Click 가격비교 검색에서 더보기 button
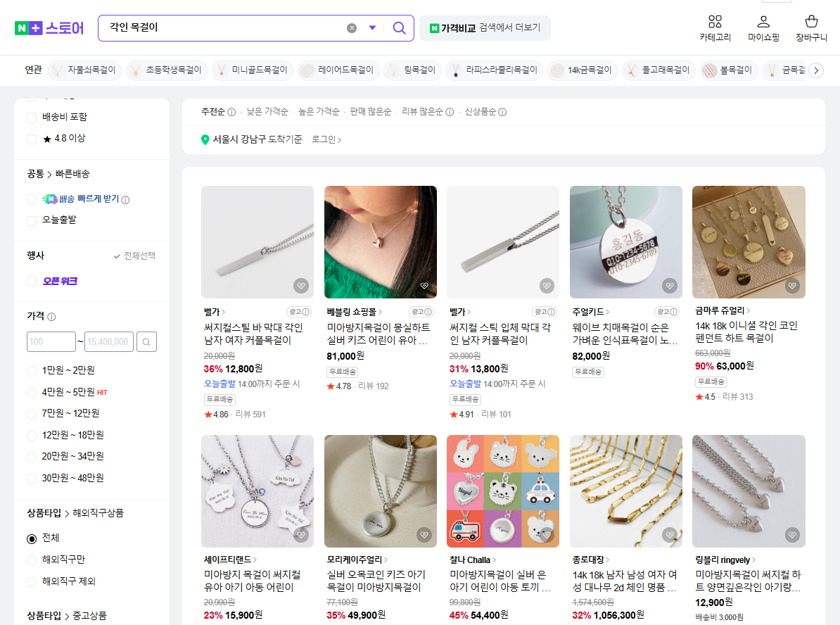This screenshot has width=840, height=625. [x=485, y=28]
